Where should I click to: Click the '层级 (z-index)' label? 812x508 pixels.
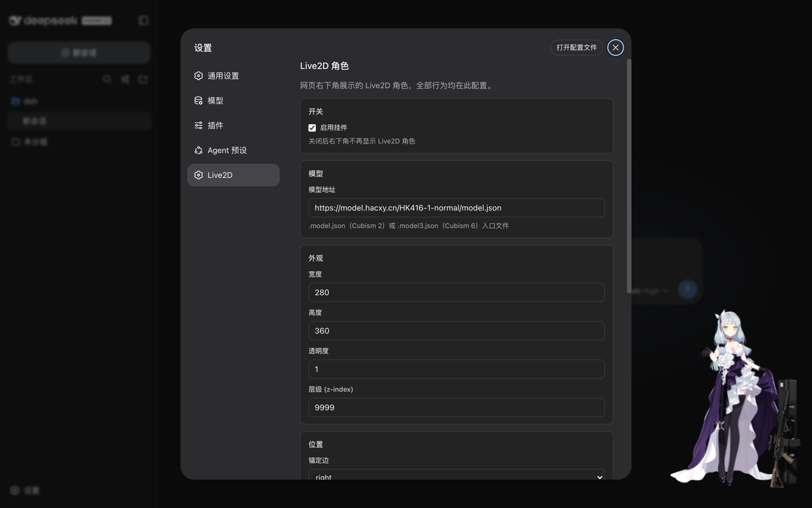click(330, 389)
